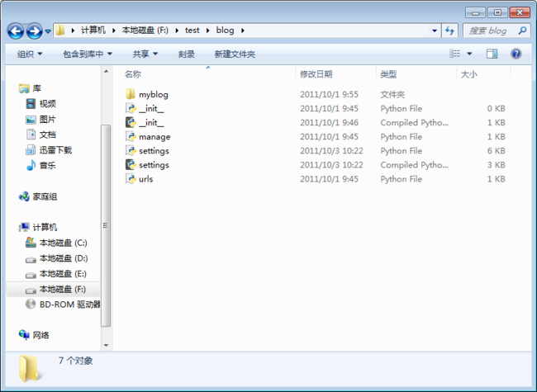Click the myblog folder name
The height and width of the screenshot is (392, 537).
pyautogui.click(x=154, y=94)
